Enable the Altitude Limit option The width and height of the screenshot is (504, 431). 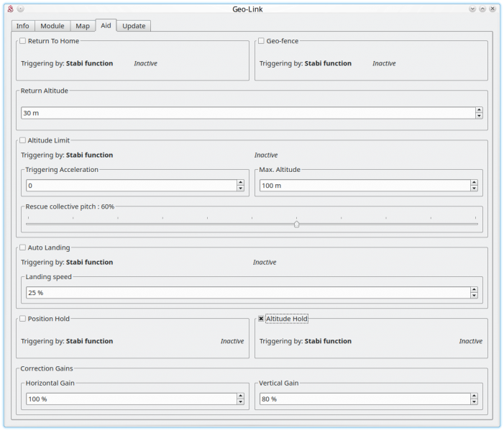(23, 140)
